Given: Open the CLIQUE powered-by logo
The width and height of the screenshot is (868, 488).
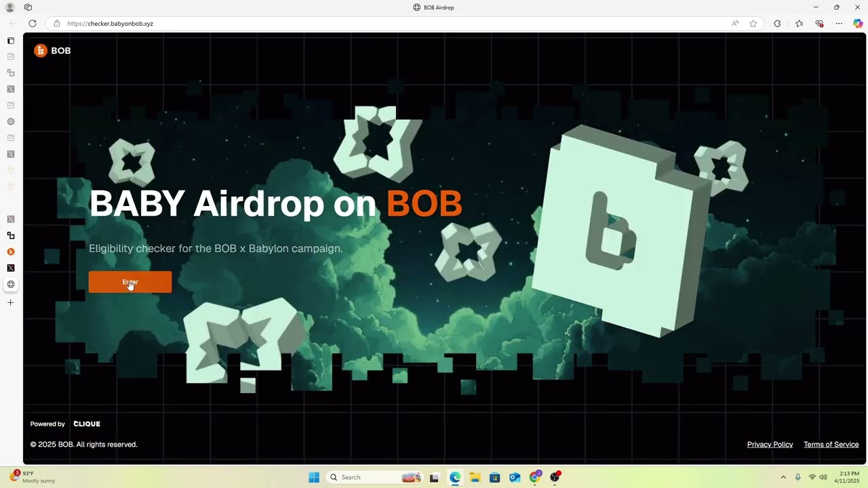Looking at the screenshot, I should coord(87,424).
